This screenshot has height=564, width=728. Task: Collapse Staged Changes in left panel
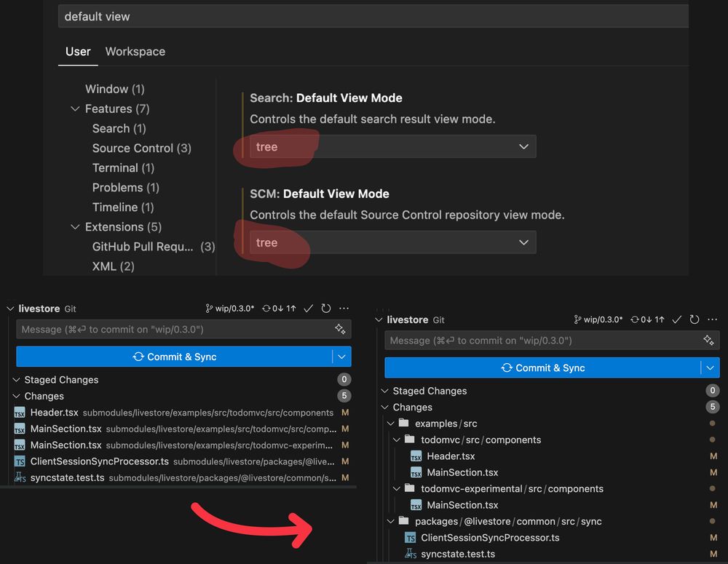pyautogui.click(x=16, y=380)
